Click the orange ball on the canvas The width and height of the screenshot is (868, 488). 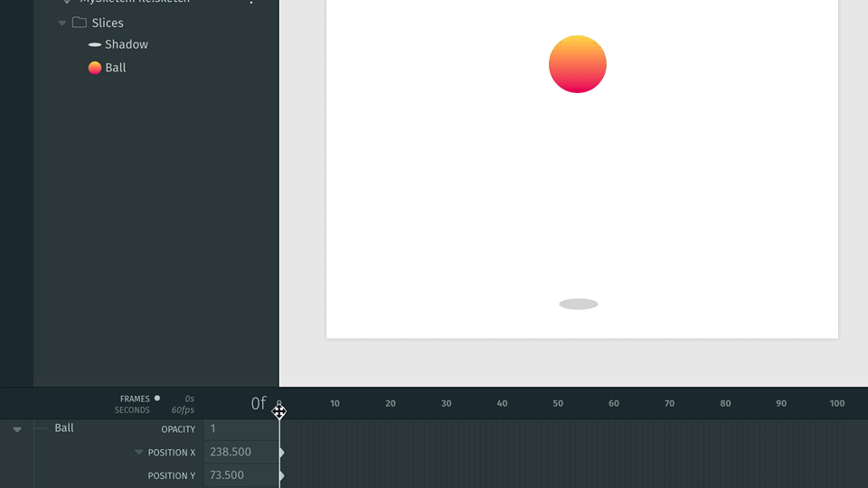pos(578,64)
